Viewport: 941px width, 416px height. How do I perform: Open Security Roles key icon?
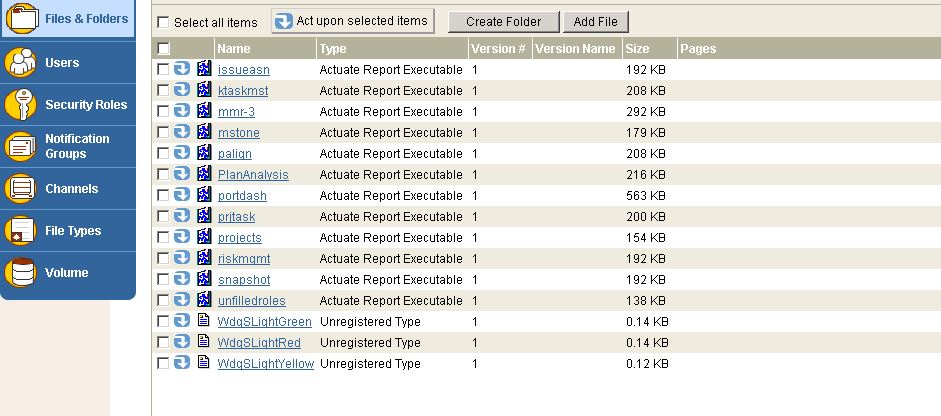click(20, 104)
